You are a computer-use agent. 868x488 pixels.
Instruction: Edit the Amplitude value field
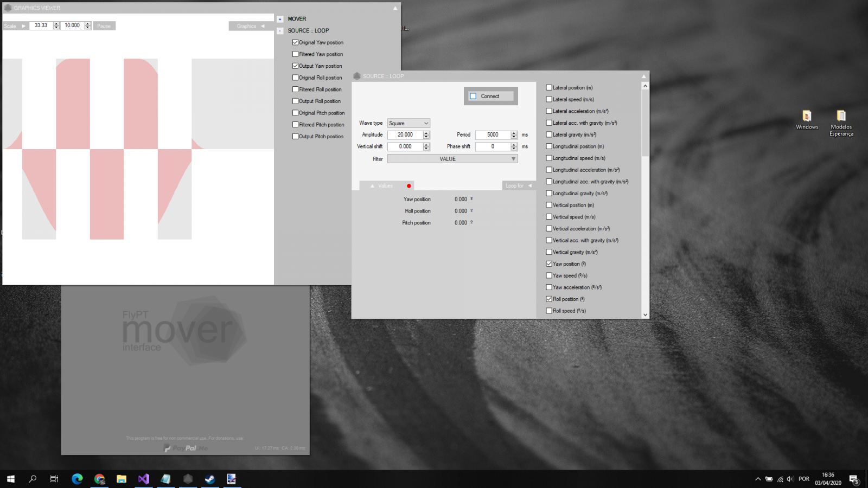click(x=405, y=135)
